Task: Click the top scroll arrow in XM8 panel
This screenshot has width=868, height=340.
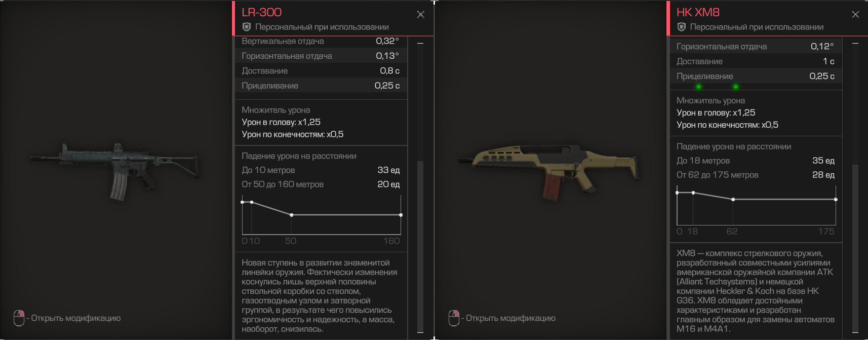Action: click(855, 44)
